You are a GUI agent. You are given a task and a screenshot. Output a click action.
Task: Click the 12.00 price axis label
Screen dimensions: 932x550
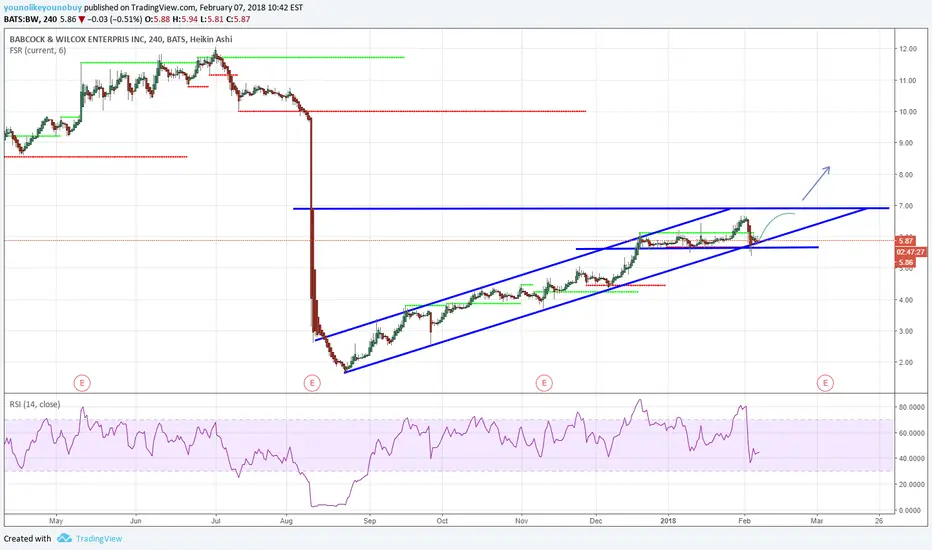(x=908, y=49)
